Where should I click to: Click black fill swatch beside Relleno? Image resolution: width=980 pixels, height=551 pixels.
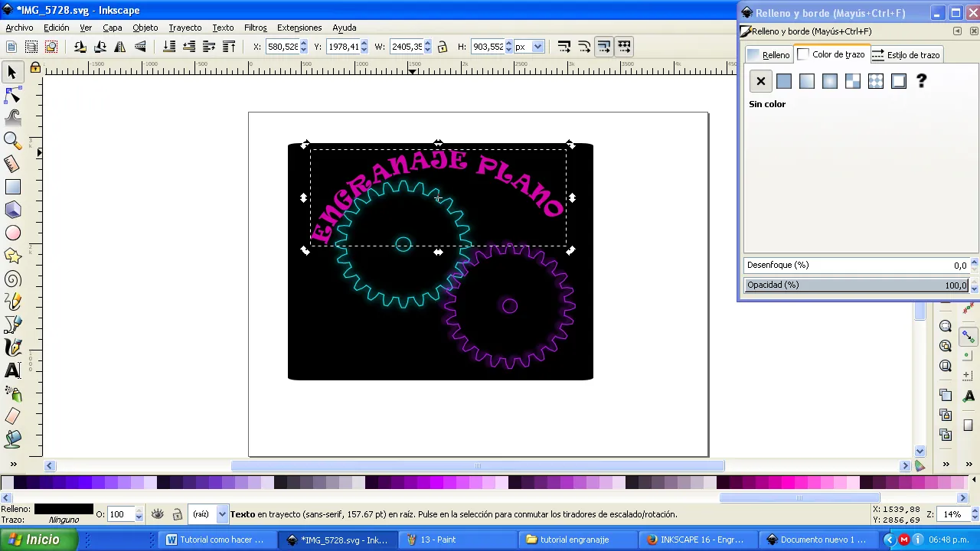point(64,509)
